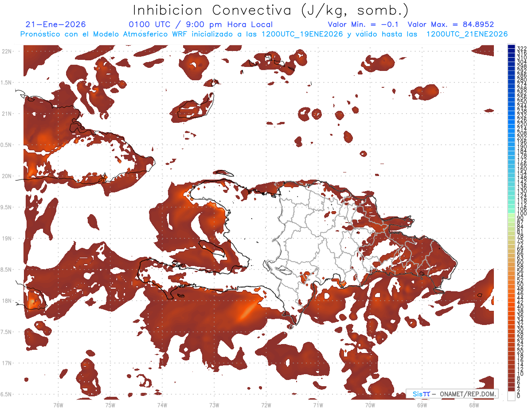Screen dimensions: 532x411
Task: Click the title 'Inhibicion Convectiva (J/kg, somb.)'
Action: [271, 11]
